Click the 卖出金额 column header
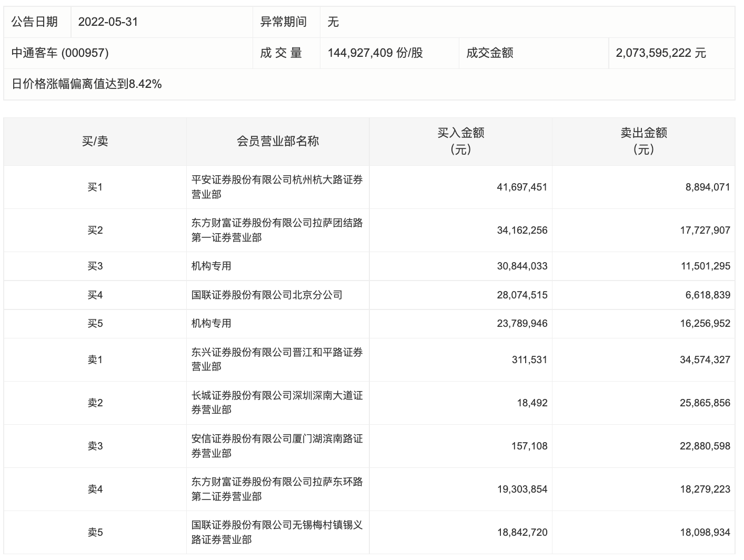This screenshot has height=560, width=744. (x=643, y=141)
